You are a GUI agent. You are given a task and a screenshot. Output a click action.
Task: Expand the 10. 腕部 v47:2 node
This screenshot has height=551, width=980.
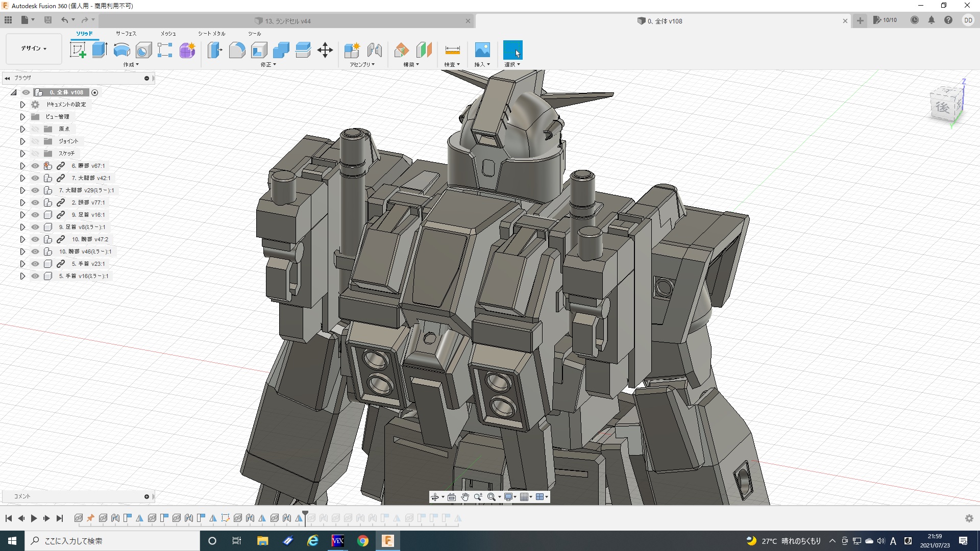click(22, 239)
